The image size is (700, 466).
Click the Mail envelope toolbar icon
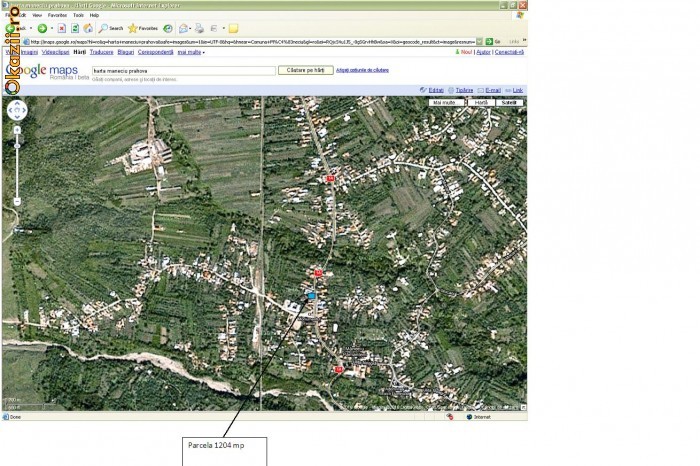[183, 29]
